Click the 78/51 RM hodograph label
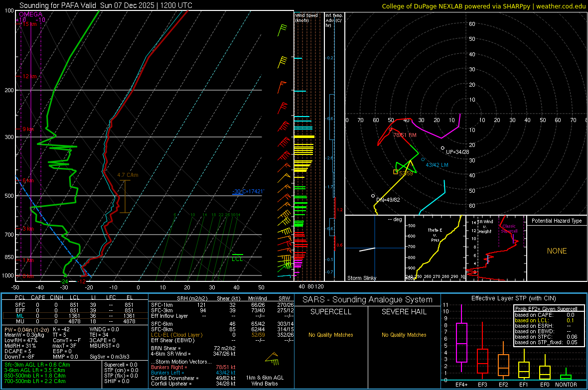588x390 pixels. [x=405, y=135]
